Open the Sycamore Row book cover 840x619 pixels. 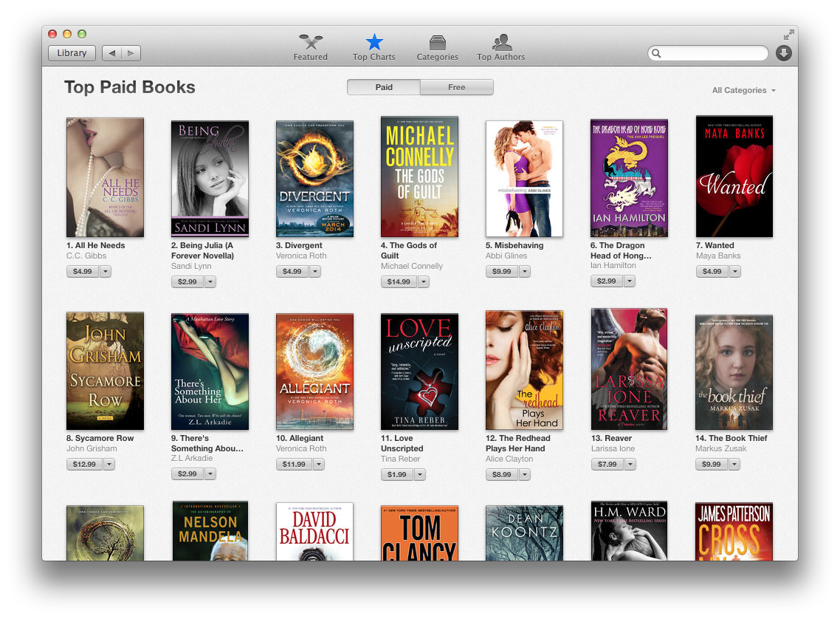[x=105, y=371]
